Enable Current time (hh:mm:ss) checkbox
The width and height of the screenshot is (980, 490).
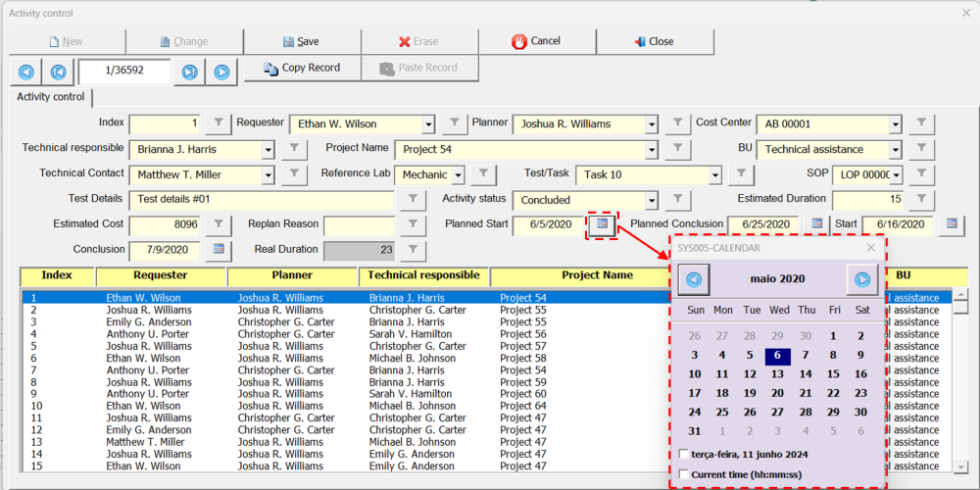click(x=684, y=474)
